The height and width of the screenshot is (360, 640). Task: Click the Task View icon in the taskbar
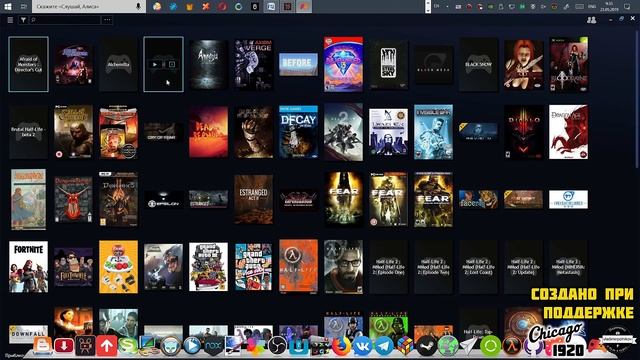tap(24, 7)
